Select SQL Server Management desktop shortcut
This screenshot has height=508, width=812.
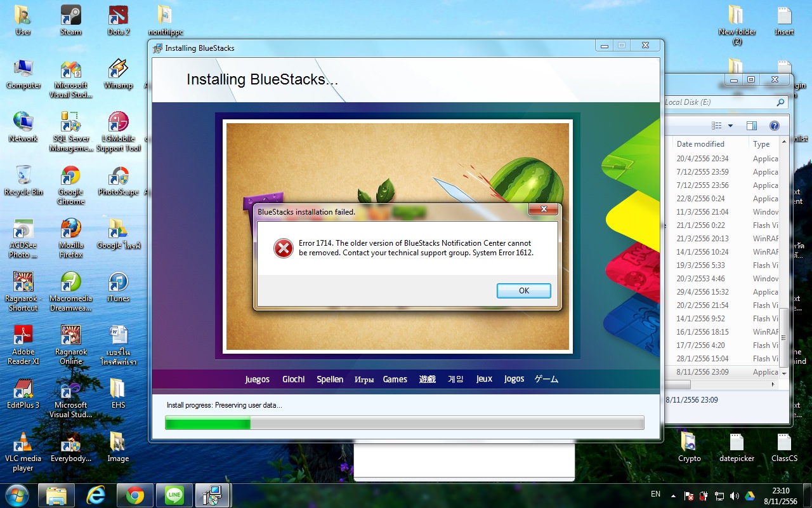[71, 132]
